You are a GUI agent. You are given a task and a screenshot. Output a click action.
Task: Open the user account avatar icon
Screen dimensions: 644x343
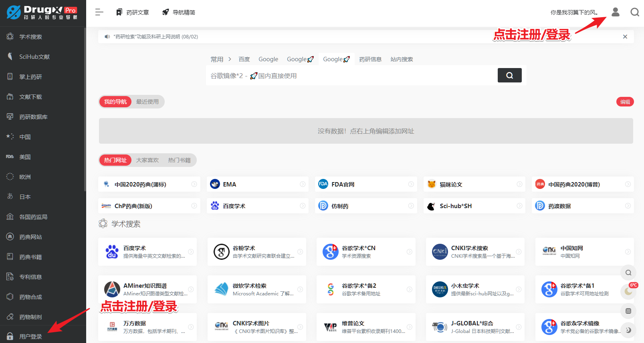point(616,12)
